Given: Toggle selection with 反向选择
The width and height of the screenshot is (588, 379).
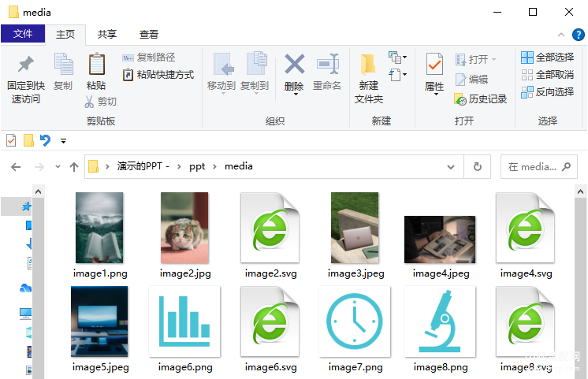Looking at the screenshot, I should tap(548, 92).
